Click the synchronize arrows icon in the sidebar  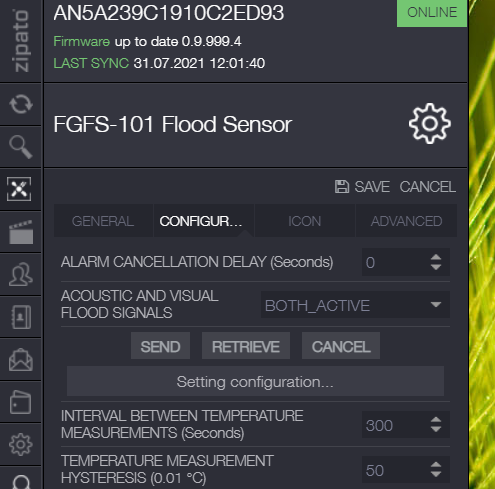click(21, 104)
